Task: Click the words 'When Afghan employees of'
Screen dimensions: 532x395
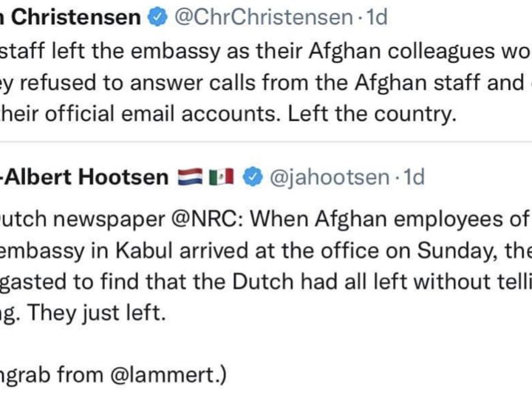Action: (384, 219)
